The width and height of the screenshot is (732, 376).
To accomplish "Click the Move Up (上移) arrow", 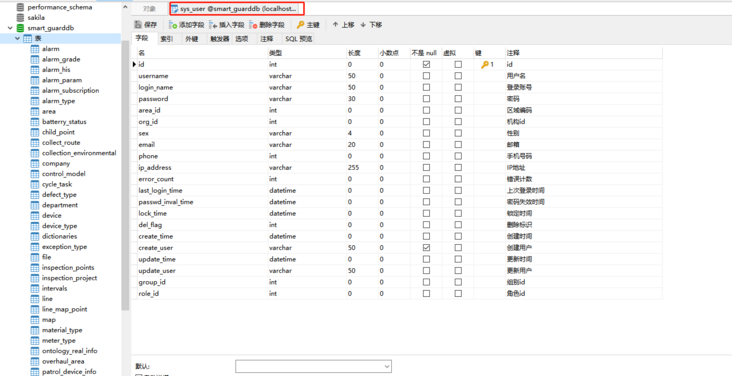I will (335, 25).
